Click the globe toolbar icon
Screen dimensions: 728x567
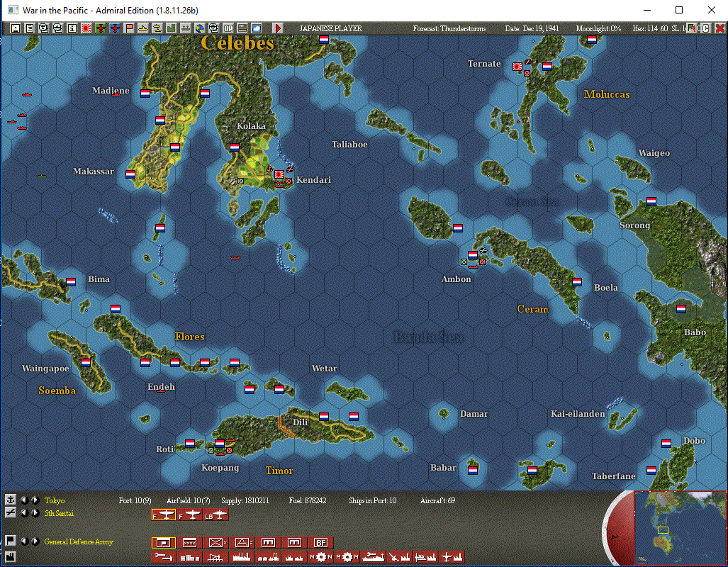pos(200,28)
